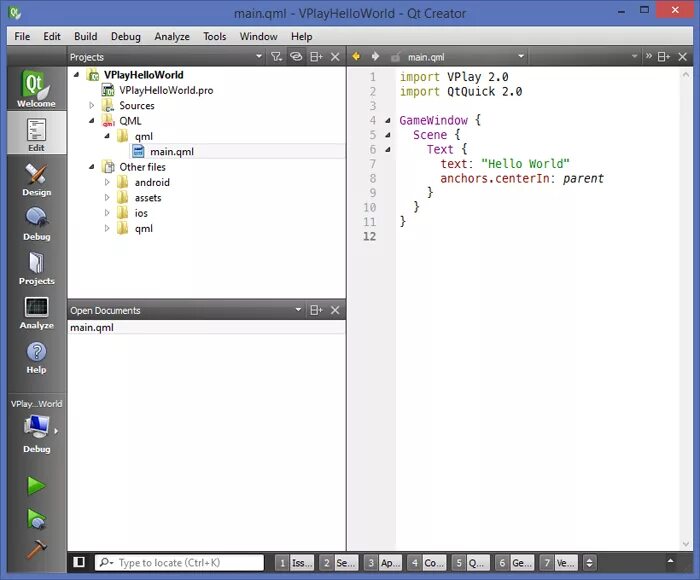Open the Open Documents view dropdown
700x580 pixels.
click(298, 309)
